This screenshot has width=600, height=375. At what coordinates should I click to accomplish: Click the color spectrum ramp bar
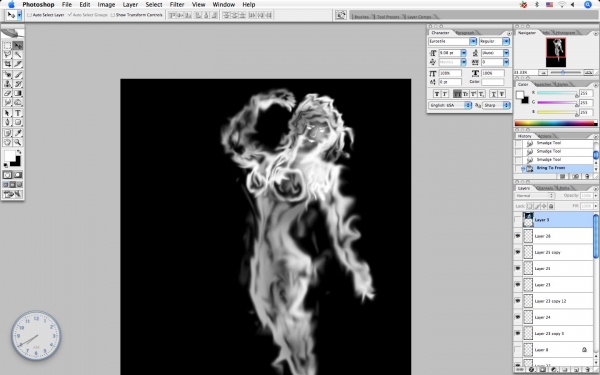coord(556,123)
